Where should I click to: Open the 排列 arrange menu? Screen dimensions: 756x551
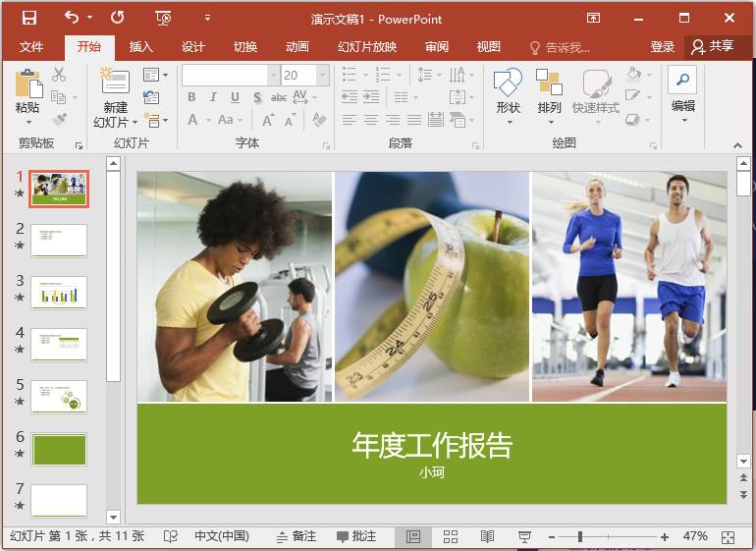[x=549, y=95]
